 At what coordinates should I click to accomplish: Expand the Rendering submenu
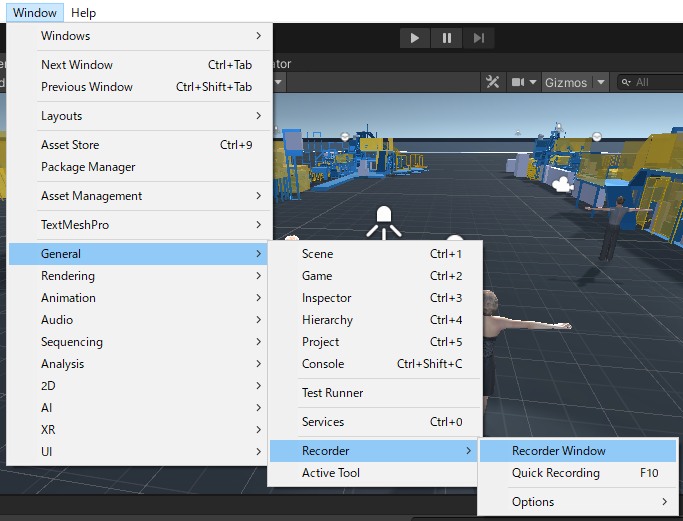(x=137, y=276)
